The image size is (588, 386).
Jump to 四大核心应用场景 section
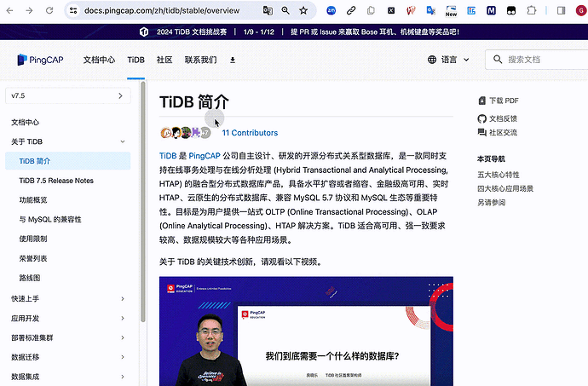[505, 188]
